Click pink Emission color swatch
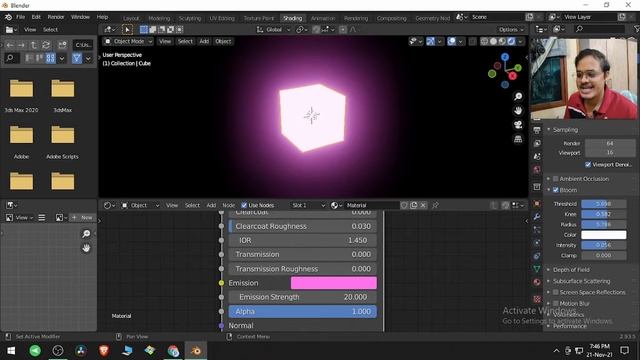The height and width of the screenshot is (360, 640). 334,283
